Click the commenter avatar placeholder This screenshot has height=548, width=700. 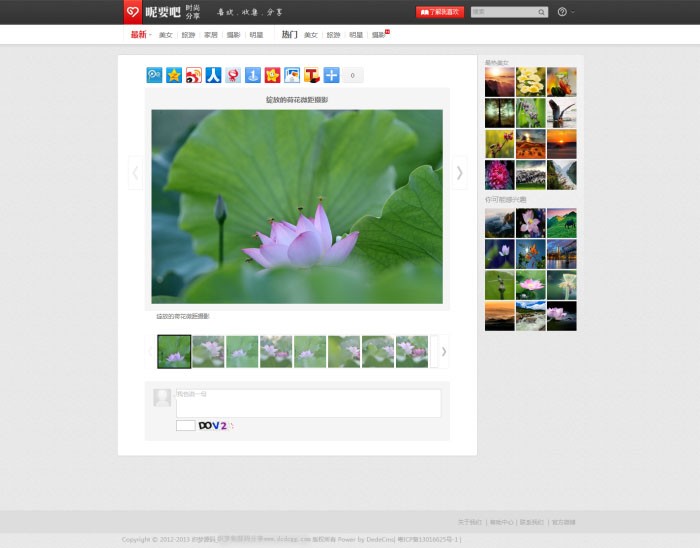[x=162, y=398]
